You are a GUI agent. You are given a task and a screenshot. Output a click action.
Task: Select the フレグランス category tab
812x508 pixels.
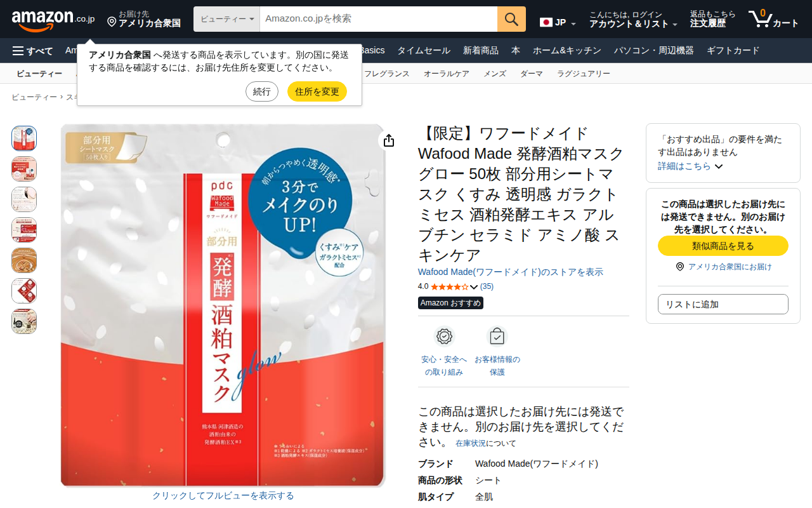[x=387, y=74]
